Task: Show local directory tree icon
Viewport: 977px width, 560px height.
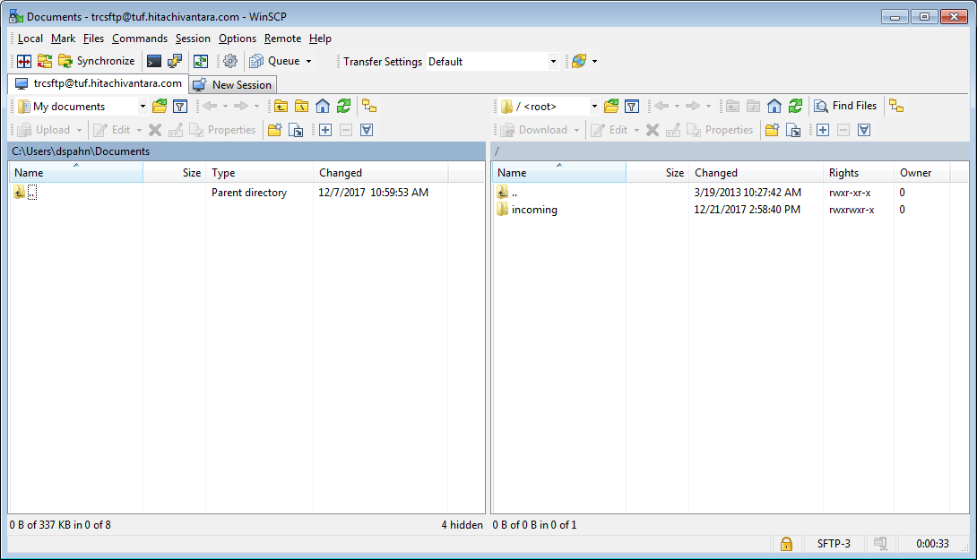Action: [369, 107]
